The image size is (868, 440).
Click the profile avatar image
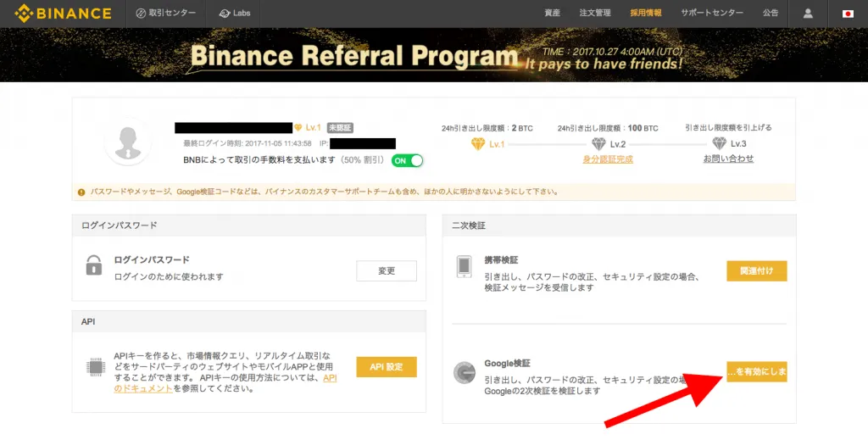click(x=128, y=142)
